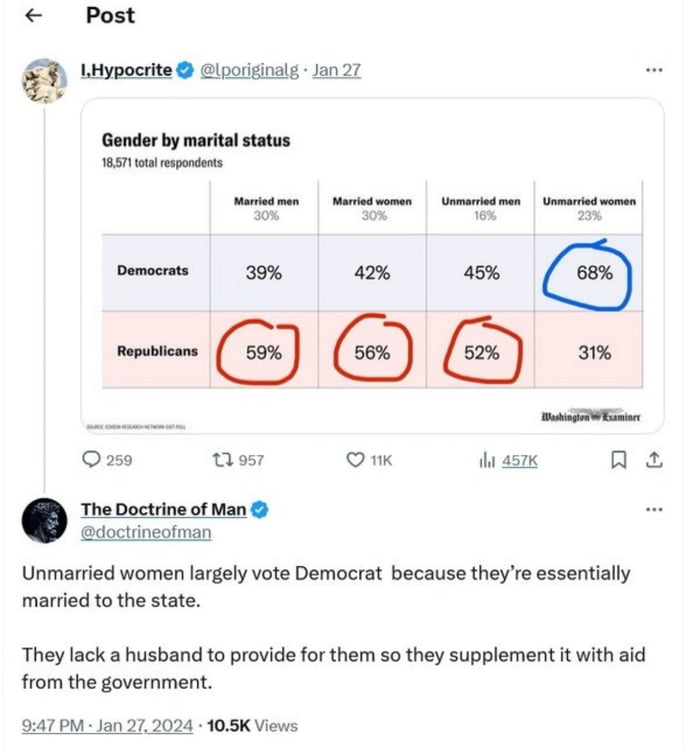
Task: Reply using the comment icon with 259
Action: pyautogui.click(x=107, y=460)
